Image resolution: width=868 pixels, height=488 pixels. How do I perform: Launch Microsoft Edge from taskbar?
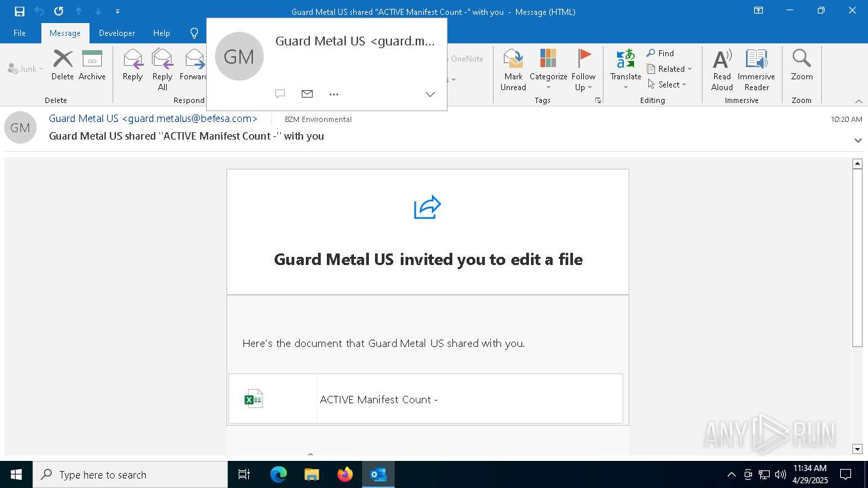pyautogui.click(x=279, y=474)
